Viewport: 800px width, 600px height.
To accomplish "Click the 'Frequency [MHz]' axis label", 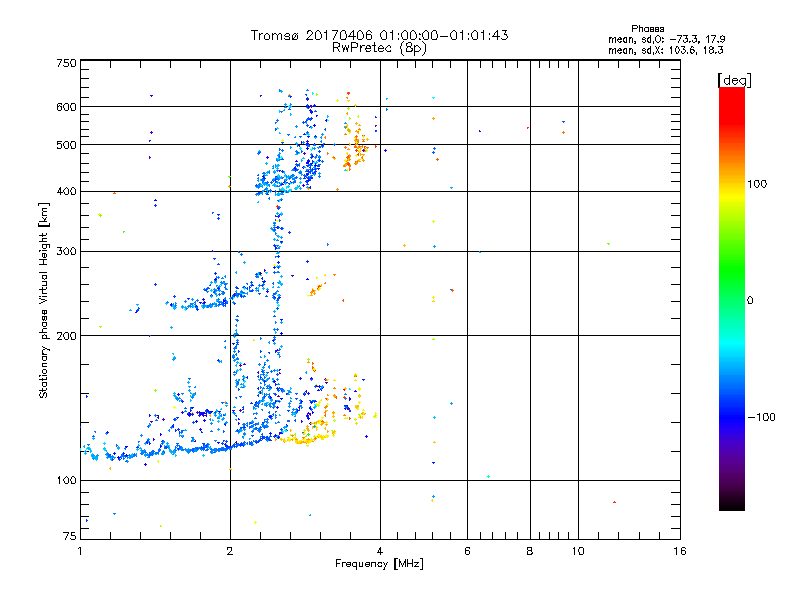I will point(379,564).
